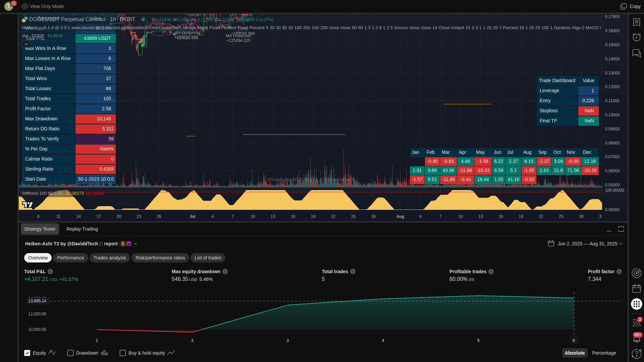The image size is (644, 362).
Task: Open the news feed broadcast icon
Action: coord(636,323)
